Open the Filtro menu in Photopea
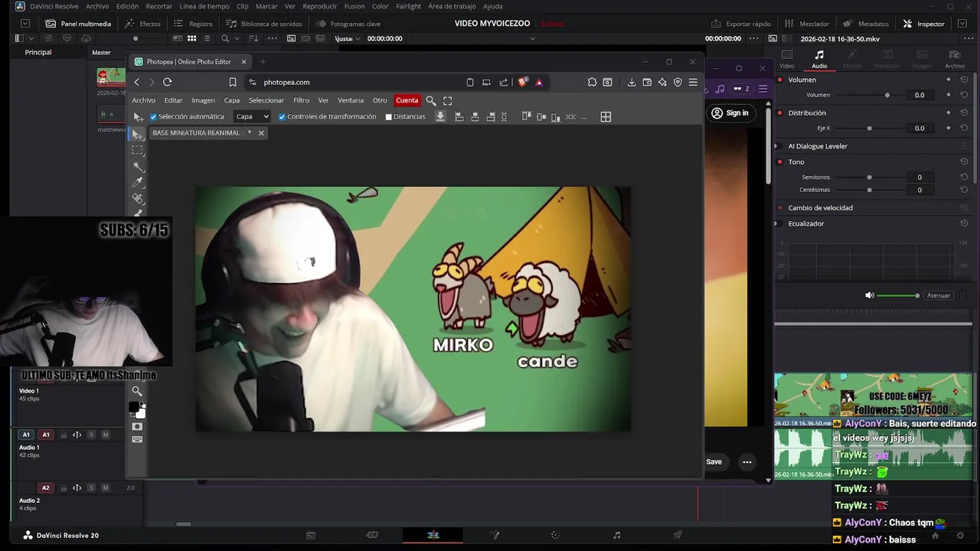The height and width of the screenshot is (551, 980). coord(301,100)
